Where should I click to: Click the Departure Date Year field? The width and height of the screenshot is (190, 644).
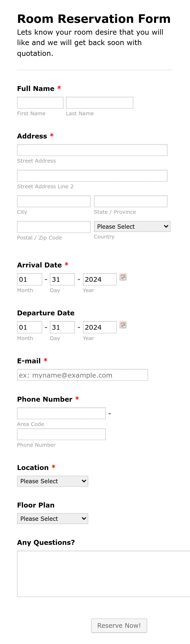(100, 327)
